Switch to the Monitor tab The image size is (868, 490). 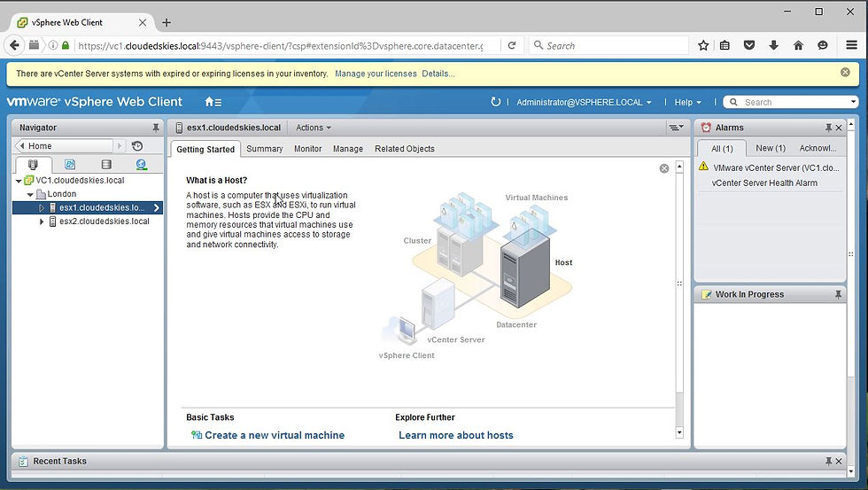[x=308, y=149]
